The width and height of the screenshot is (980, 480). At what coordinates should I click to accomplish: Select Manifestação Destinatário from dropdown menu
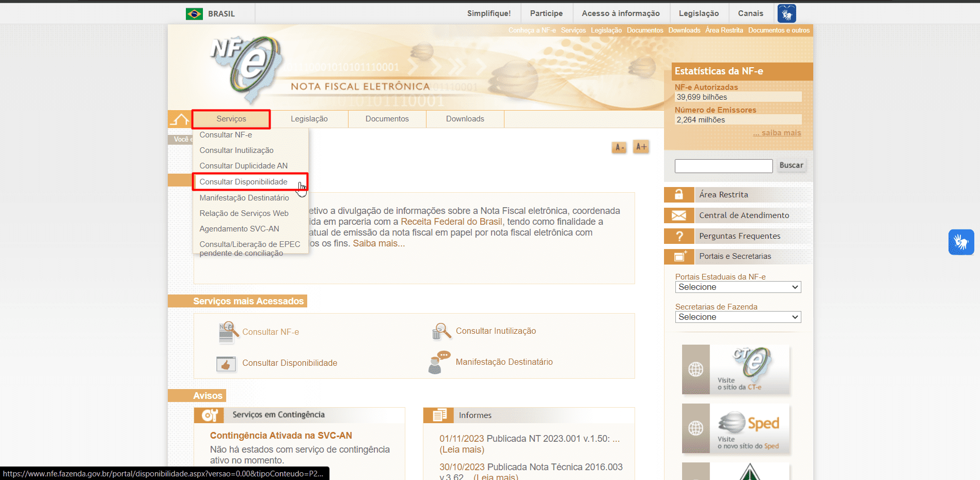pos(244,198)
